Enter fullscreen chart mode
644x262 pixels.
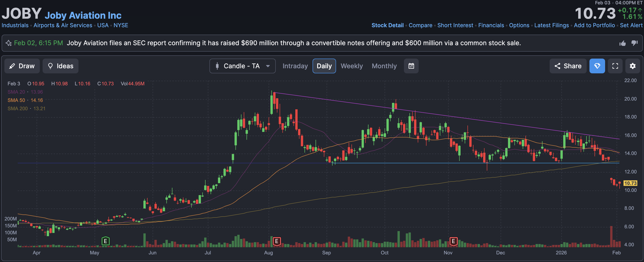(615, 66)
